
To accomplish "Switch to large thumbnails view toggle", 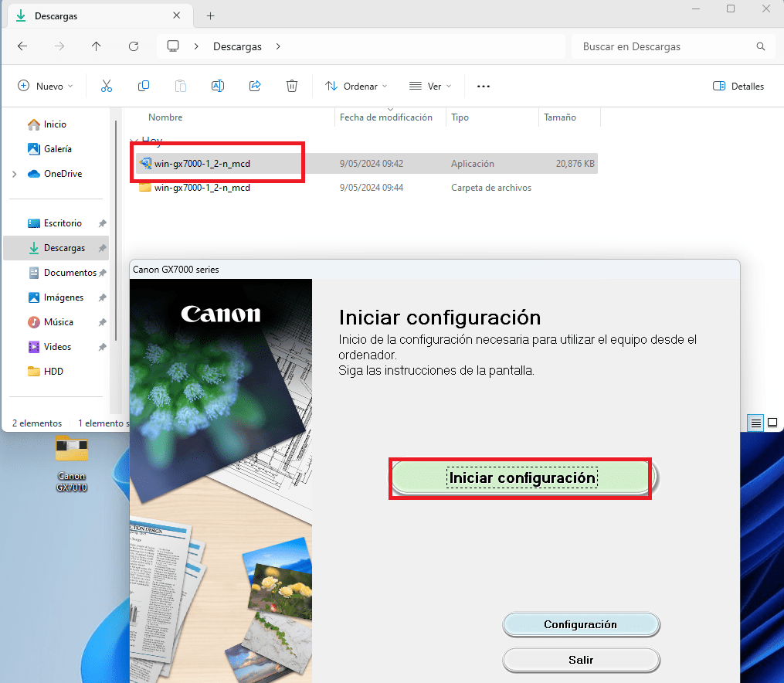I will click(x=772, y=423).
